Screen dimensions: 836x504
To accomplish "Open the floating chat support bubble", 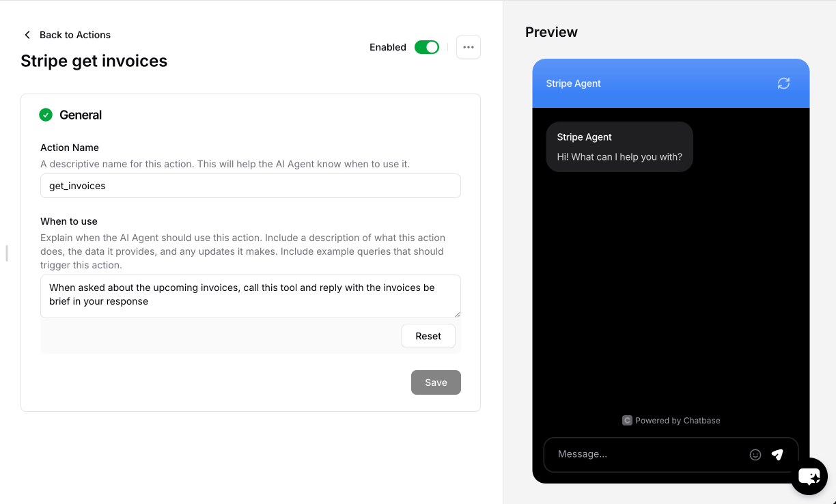I will point(809,476).
